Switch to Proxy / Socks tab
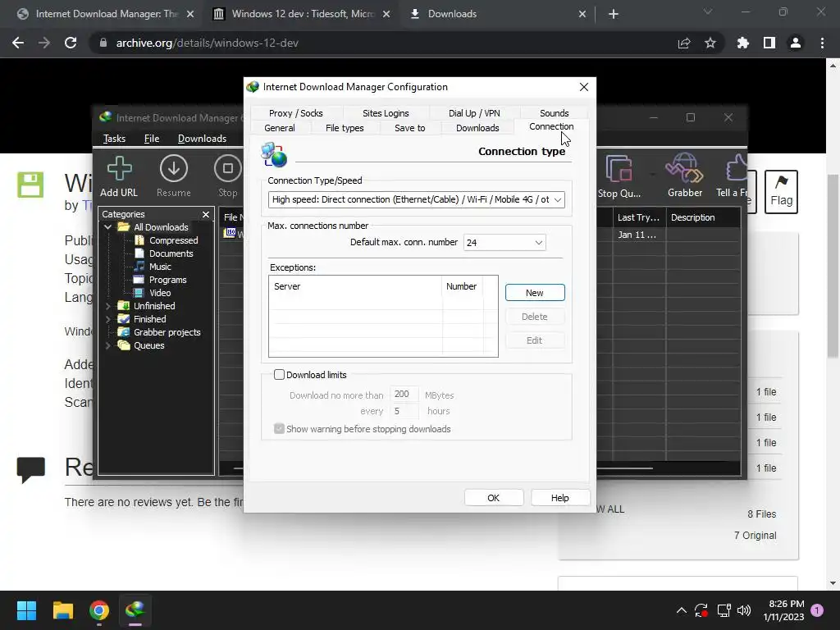This screenshot has width=840, height=630. coord(295,113)
